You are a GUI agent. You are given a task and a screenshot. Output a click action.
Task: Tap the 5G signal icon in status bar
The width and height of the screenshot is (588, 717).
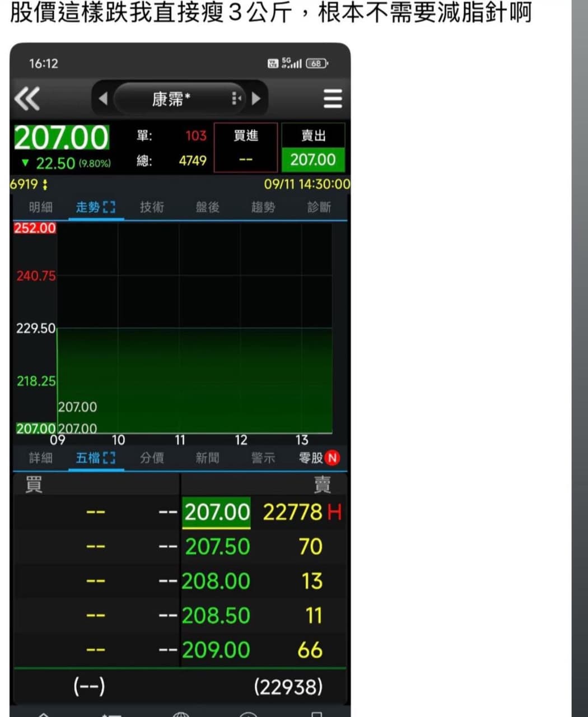pyautogui.click(x=291, y=63)
